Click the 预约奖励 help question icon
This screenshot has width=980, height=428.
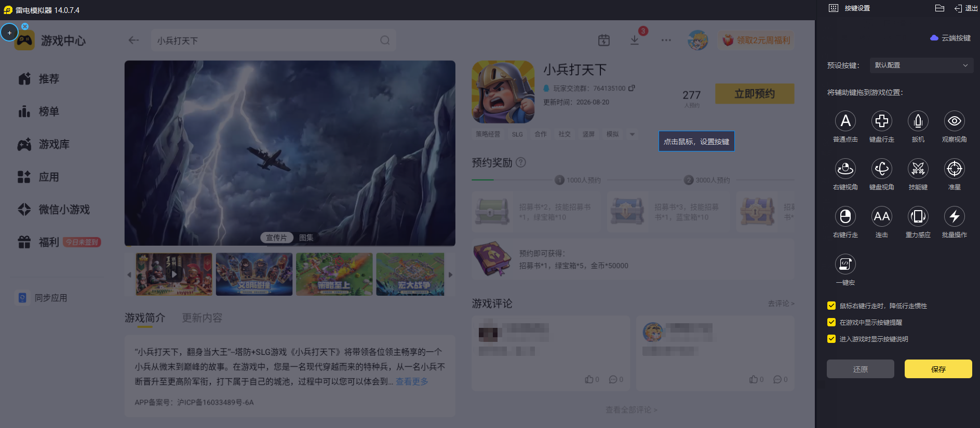(521, 162)
